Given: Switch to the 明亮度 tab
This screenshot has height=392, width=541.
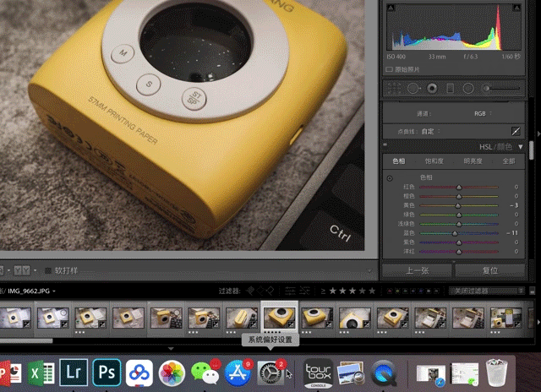Looking at the screenshot, I should click(x=473, y=161).
